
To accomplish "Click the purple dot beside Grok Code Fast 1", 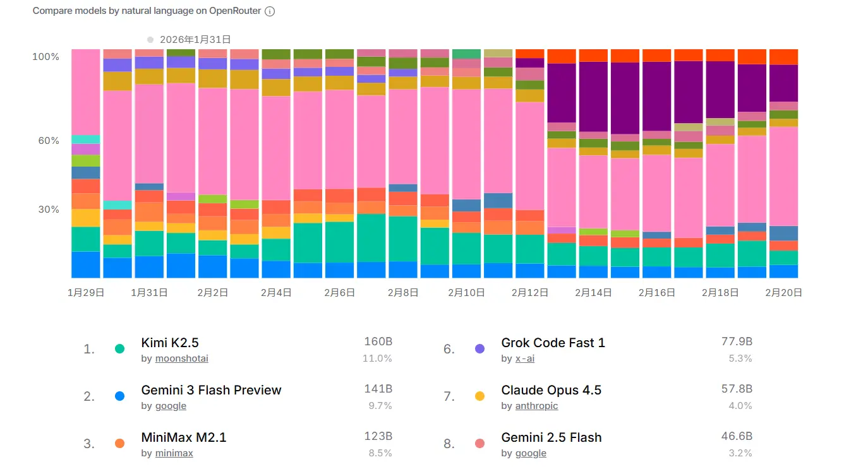I will tap(479, 349).
